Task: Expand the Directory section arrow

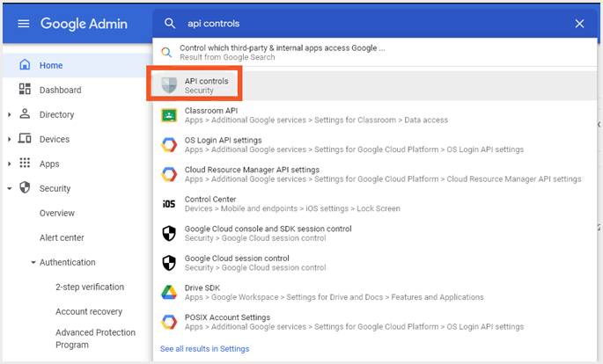Action: coord(10,114)
